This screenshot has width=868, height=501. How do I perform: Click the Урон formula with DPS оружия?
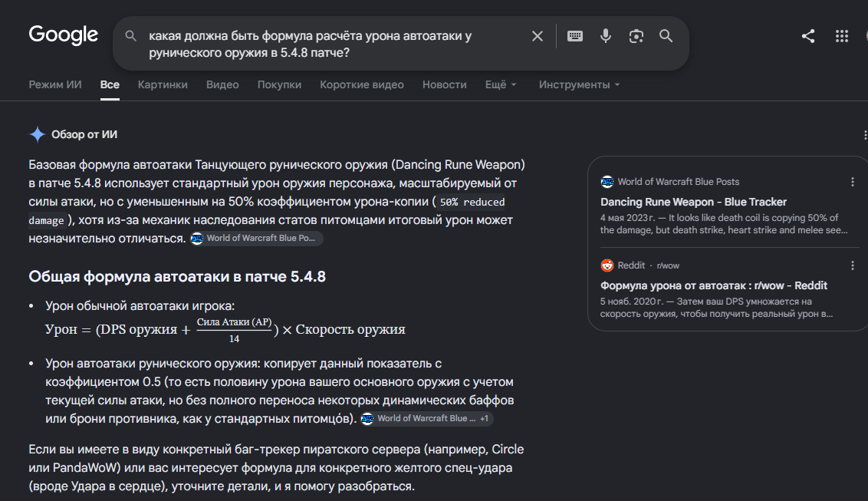[225, 330]
